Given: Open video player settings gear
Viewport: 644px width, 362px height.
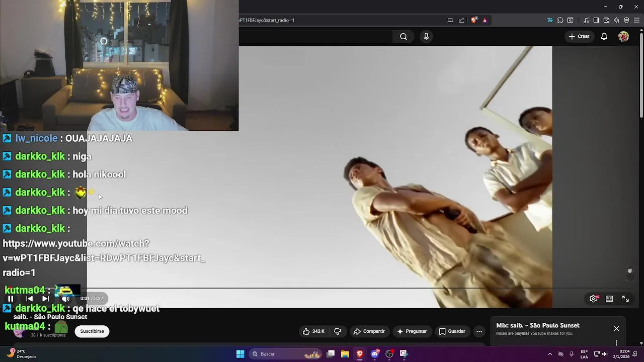Looking at the screenshot, I should point(594,299).
